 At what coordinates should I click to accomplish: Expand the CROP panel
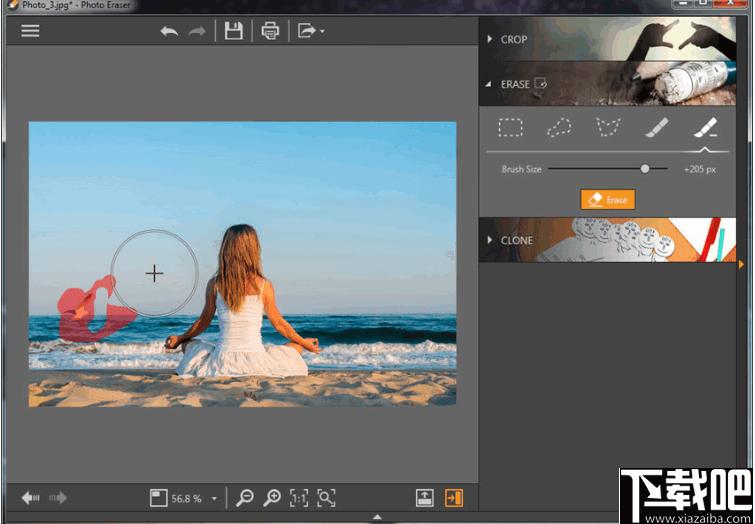tap(607, 39)
